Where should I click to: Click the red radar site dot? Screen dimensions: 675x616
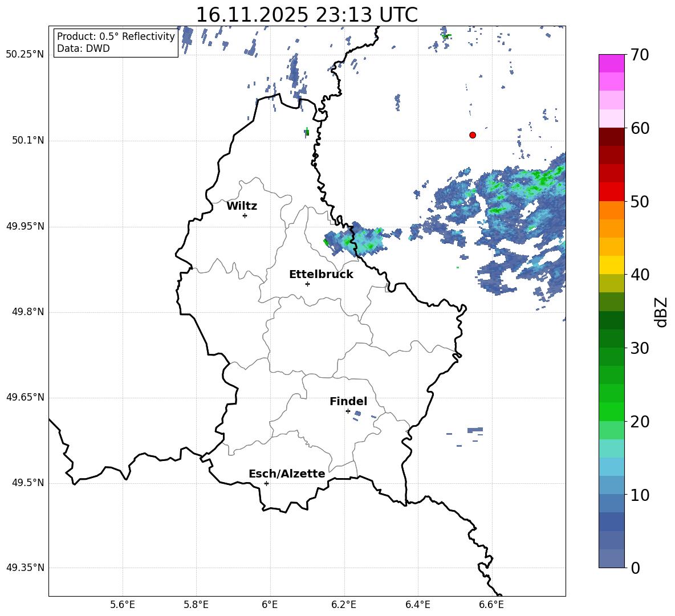point(473,135)
